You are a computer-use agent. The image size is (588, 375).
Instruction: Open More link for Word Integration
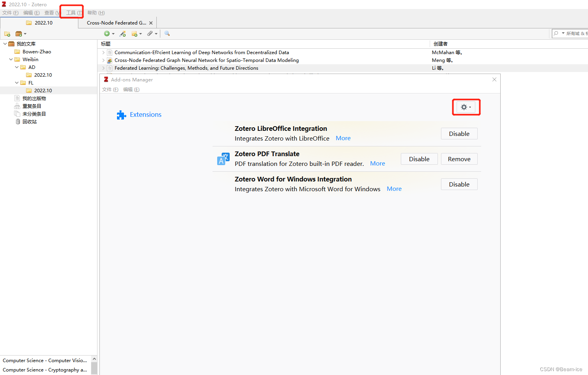tap(394, 189)
